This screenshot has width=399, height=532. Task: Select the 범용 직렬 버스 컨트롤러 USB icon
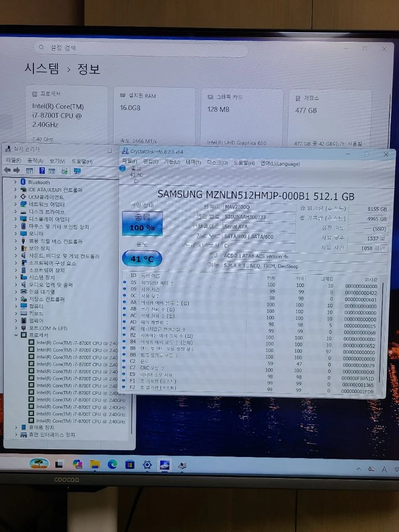tap(23, 241)
